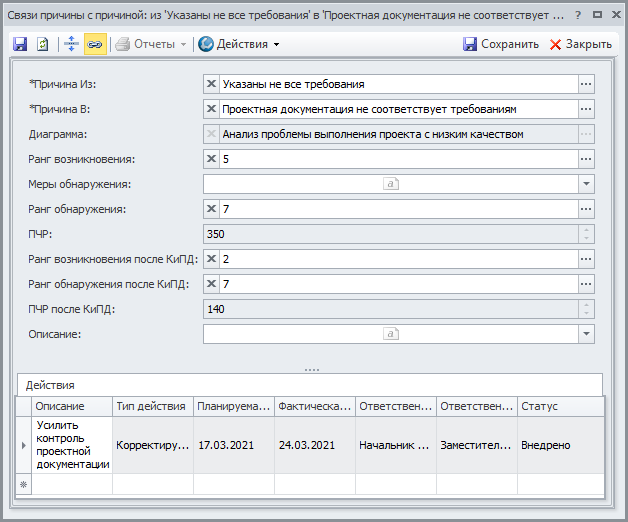
Task: Click the help question mark in title bar
Action: [x=578, y=16]
